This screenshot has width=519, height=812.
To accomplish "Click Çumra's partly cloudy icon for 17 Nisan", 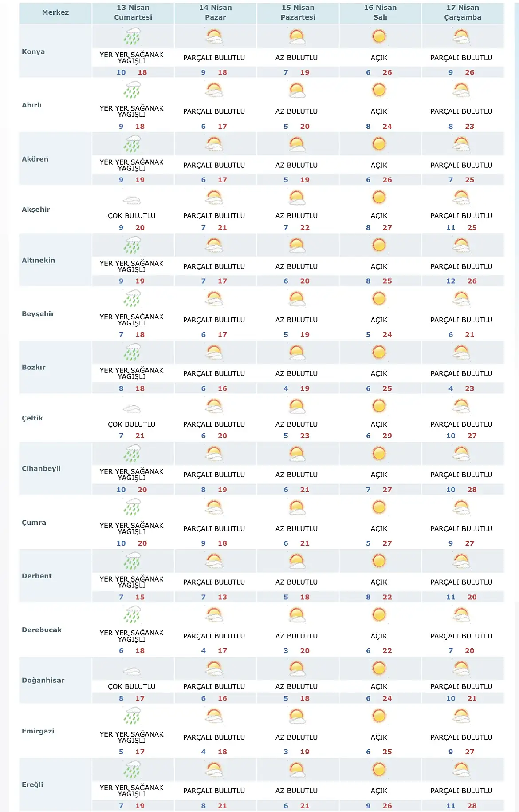I will [461, 507].
